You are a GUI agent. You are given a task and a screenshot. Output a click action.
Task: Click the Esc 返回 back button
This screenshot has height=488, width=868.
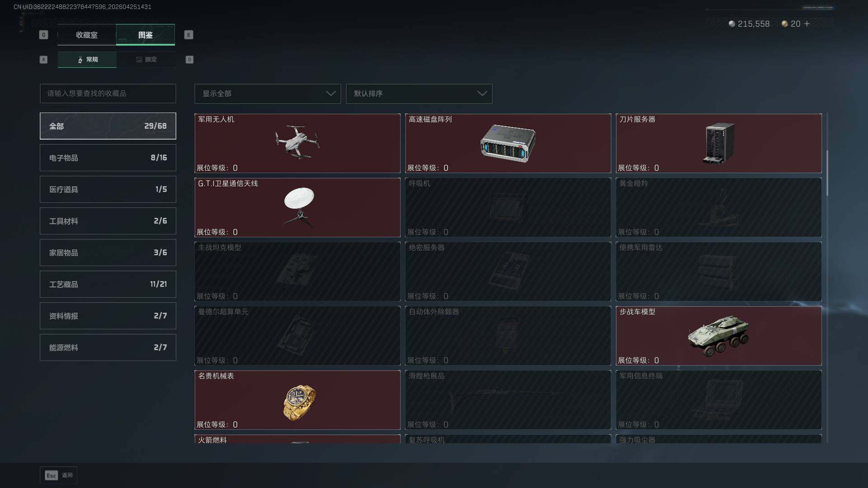point(58,475)
